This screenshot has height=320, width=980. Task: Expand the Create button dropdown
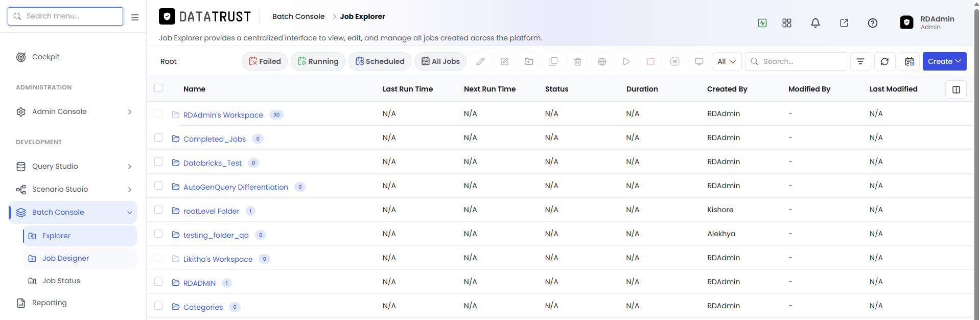pyautogui.click(x=944, y=61)
